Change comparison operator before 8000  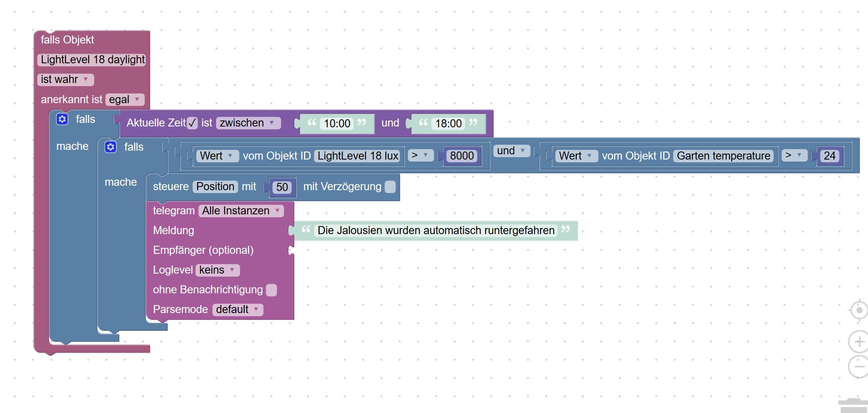(x=420, y=155)
